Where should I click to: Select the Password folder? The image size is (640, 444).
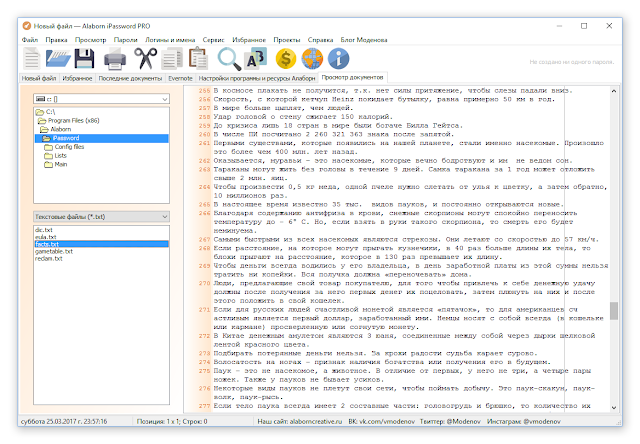102,138
